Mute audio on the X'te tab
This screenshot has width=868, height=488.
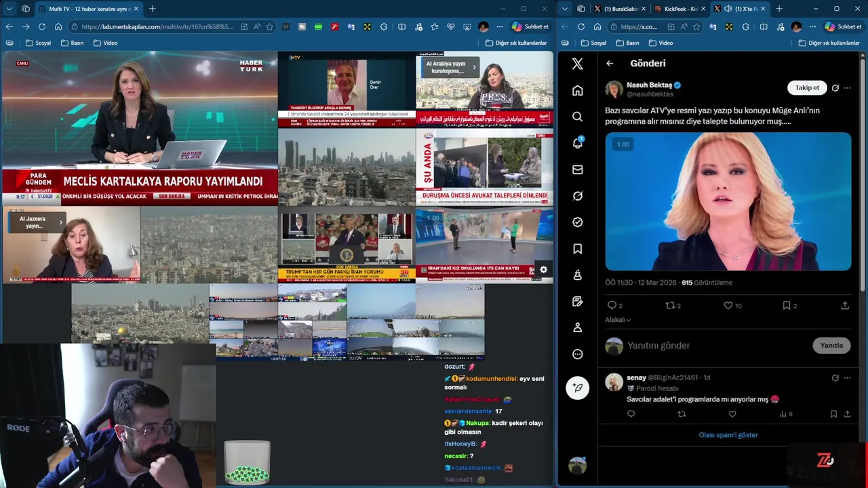coord(728,9)
